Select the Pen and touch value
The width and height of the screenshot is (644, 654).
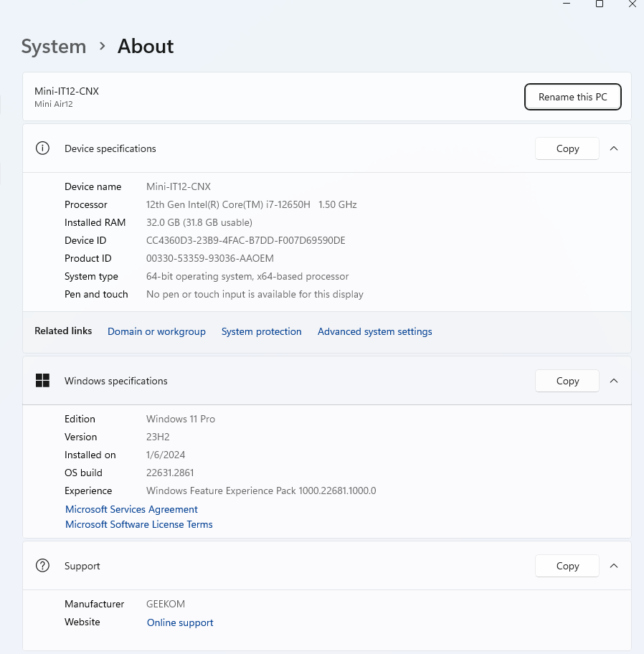255,294
